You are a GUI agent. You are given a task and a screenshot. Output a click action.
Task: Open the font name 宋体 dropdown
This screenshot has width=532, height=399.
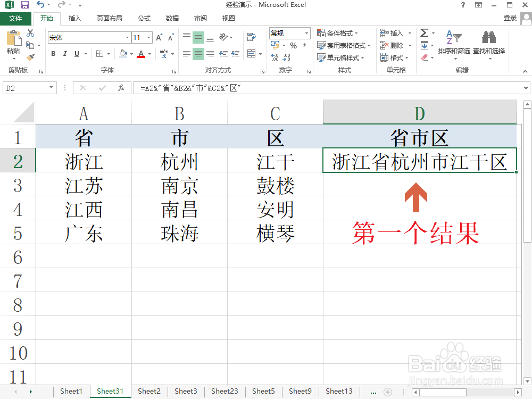click(x=127, y=38)
